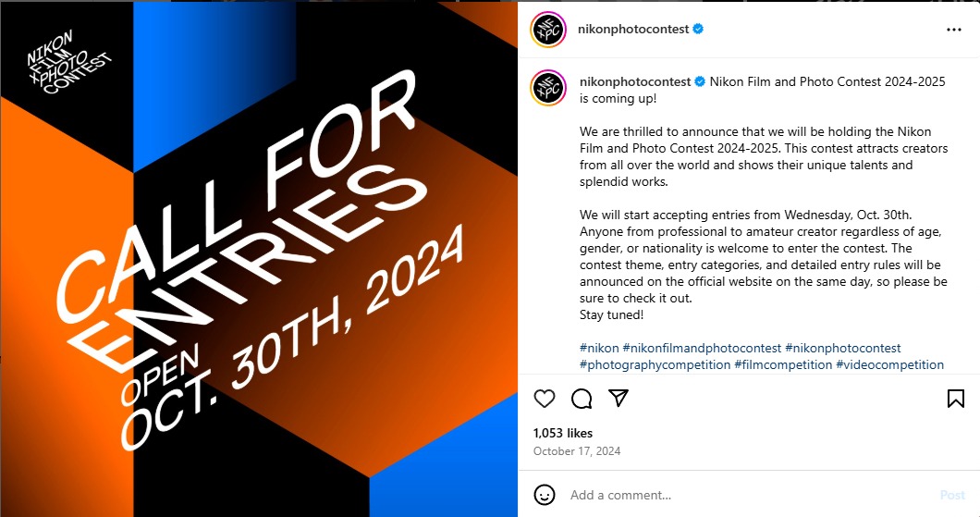Like the post with the heart icon
This screenshot has width=980, height=517.
tap(545, 399)
